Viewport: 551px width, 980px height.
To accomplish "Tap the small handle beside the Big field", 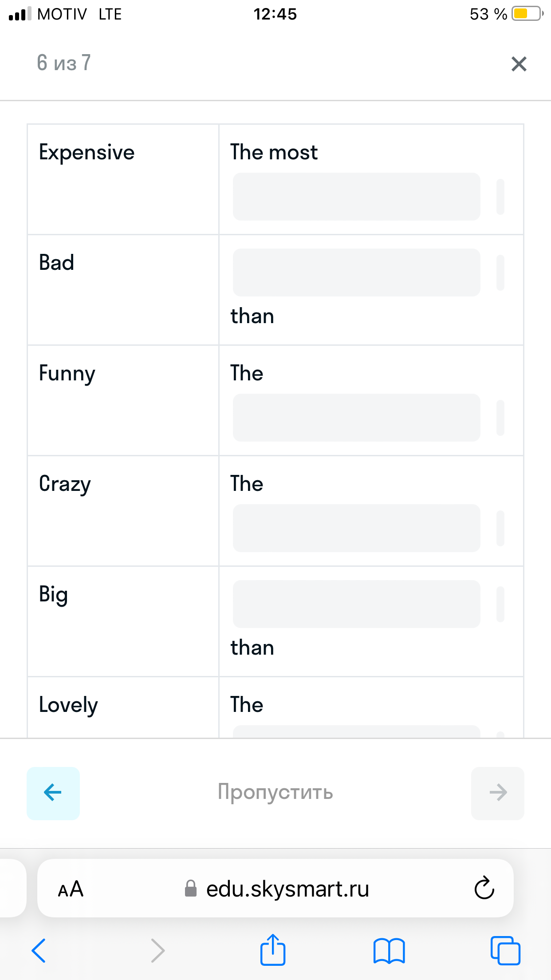I will pos(500,604).
